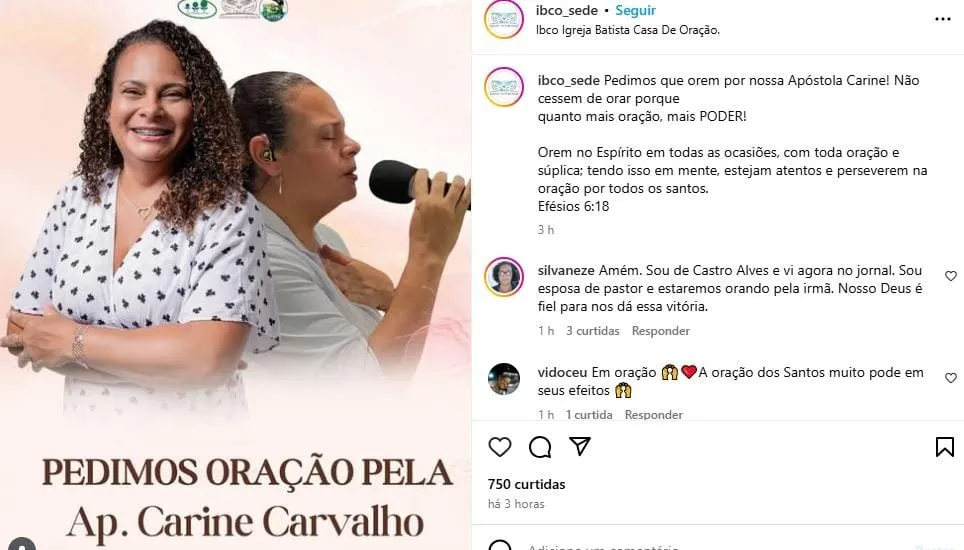Share the post via paper plane icon

click(x=580, y=446)
